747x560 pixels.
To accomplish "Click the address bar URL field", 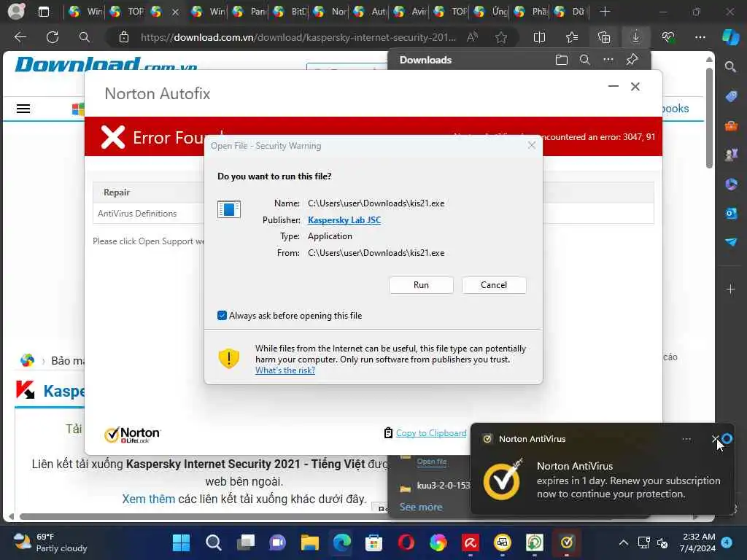I will tap(298, 37).
